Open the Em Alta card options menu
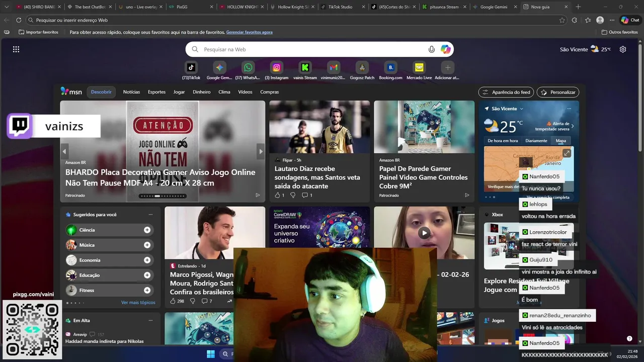 point(150,320)
